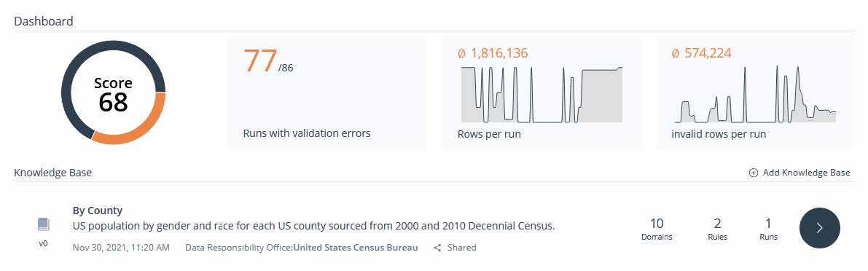Click the book icon above v0
Viewport: 868px width, 271px height.
(x=44, y=224)
